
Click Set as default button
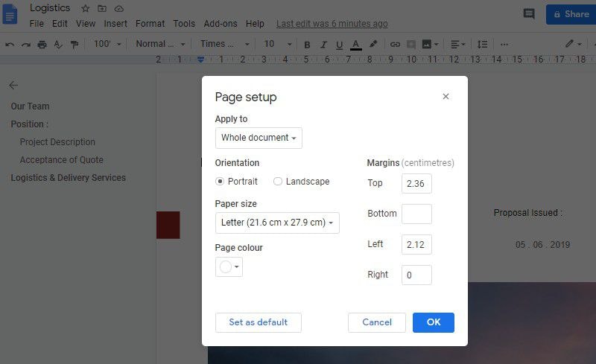click(x=258, y=322)
